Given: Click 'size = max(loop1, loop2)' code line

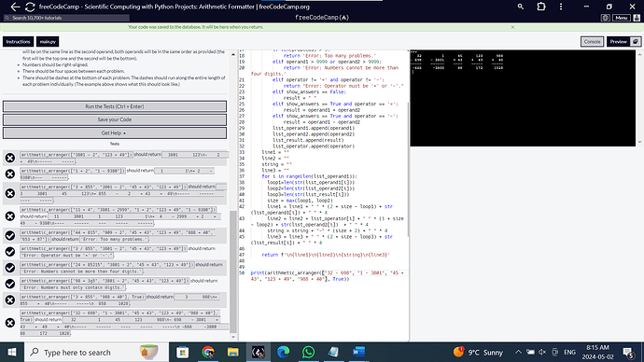Looking at the screenshot, I should [x=300, y=201].
